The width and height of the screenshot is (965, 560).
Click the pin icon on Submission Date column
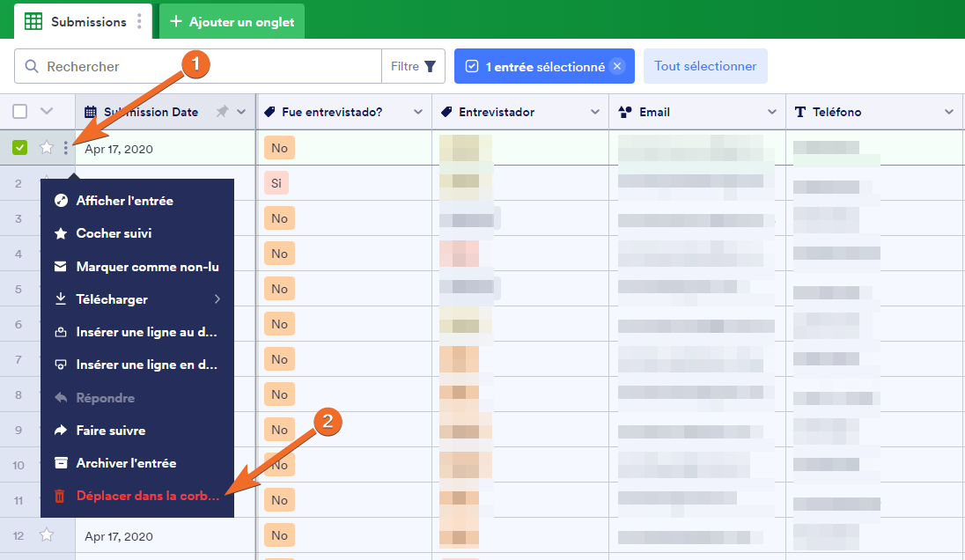coord(222,112)
